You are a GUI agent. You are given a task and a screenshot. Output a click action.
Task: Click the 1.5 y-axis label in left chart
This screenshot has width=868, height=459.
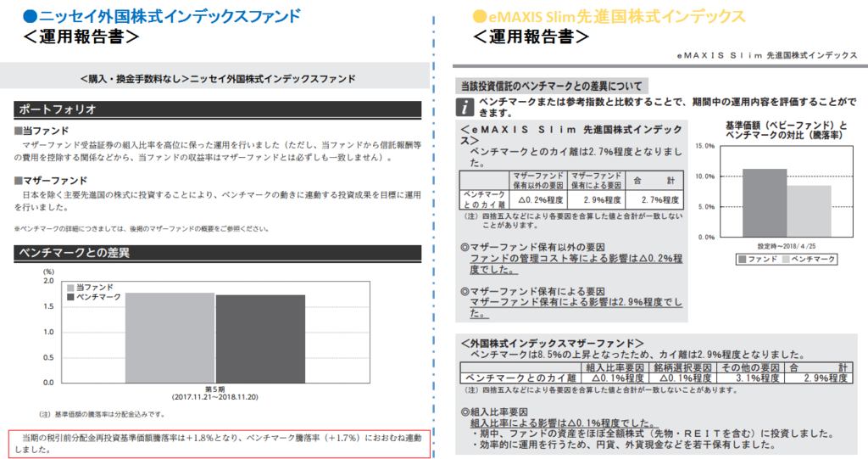(x=48, y=306)
